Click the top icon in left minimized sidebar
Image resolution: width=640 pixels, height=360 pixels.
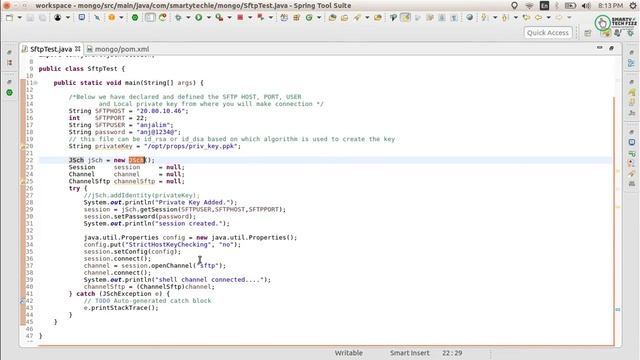pos(9,52)
